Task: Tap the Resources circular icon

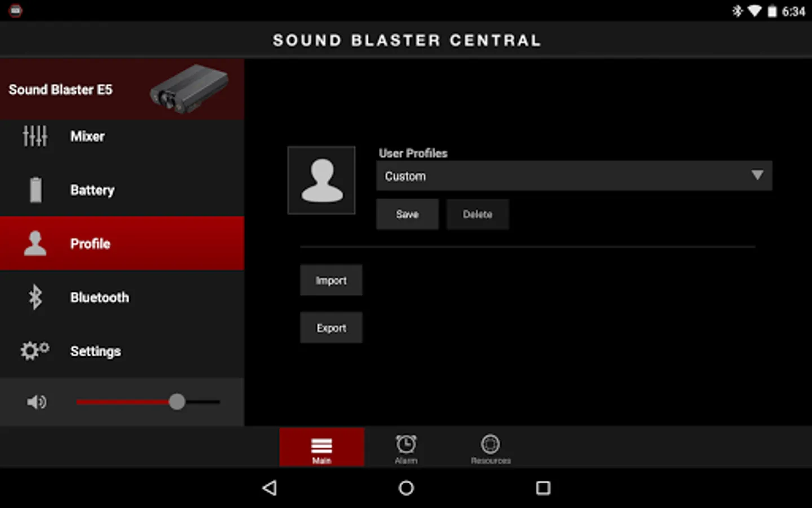Action: tap(491, 444)
